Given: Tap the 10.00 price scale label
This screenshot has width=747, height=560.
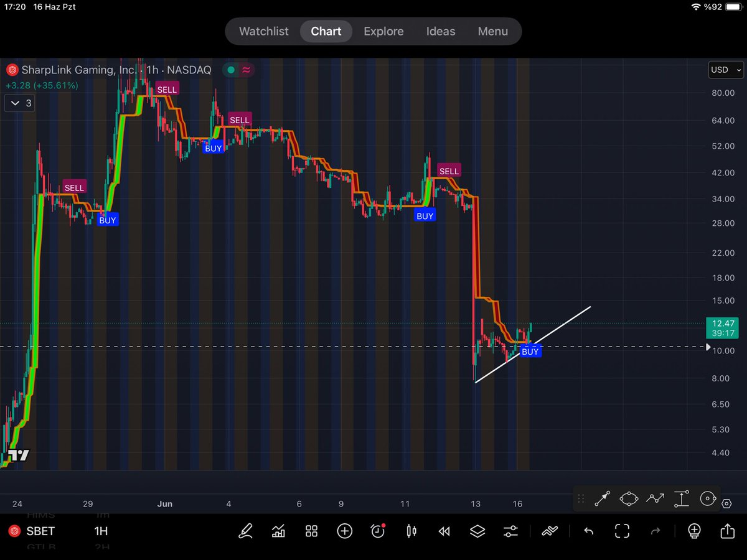Looking at the screenshot, I should click(x=725, y=351).
